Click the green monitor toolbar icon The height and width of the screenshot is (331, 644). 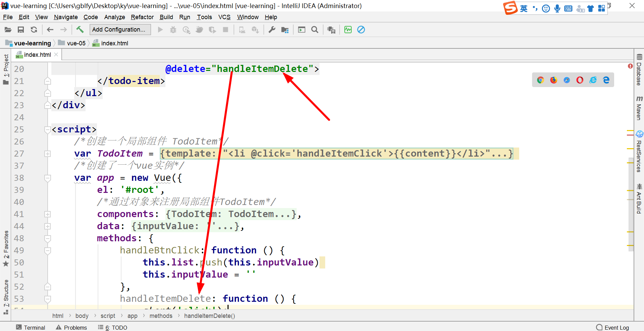tap(348, 30)
